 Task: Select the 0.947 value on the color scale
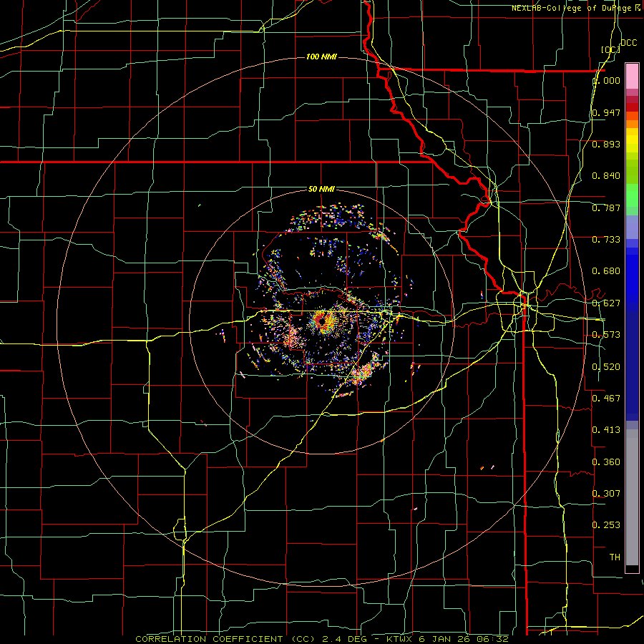coord(606,112)
